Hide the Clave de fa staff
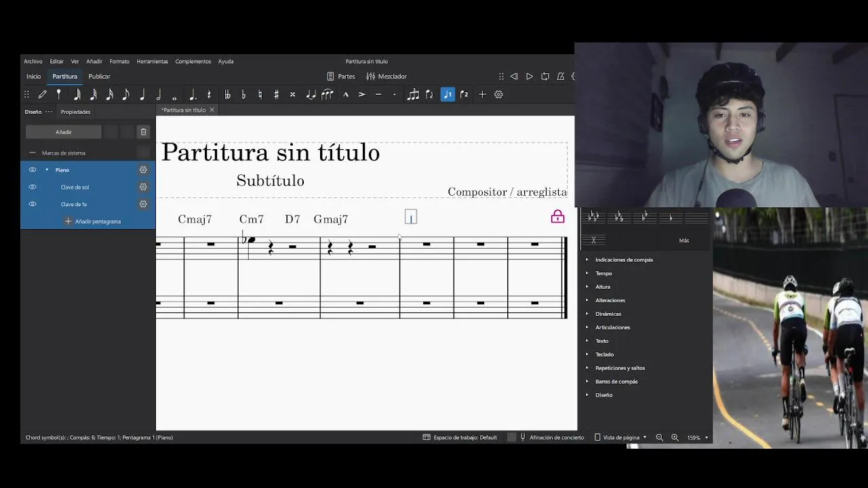 click(33, 204)
